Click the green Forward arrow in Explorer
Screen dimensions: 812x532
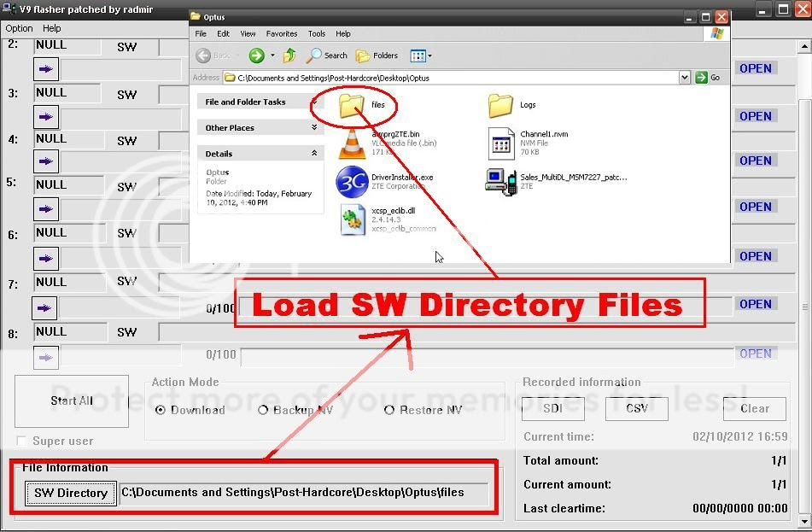point(256,56)
